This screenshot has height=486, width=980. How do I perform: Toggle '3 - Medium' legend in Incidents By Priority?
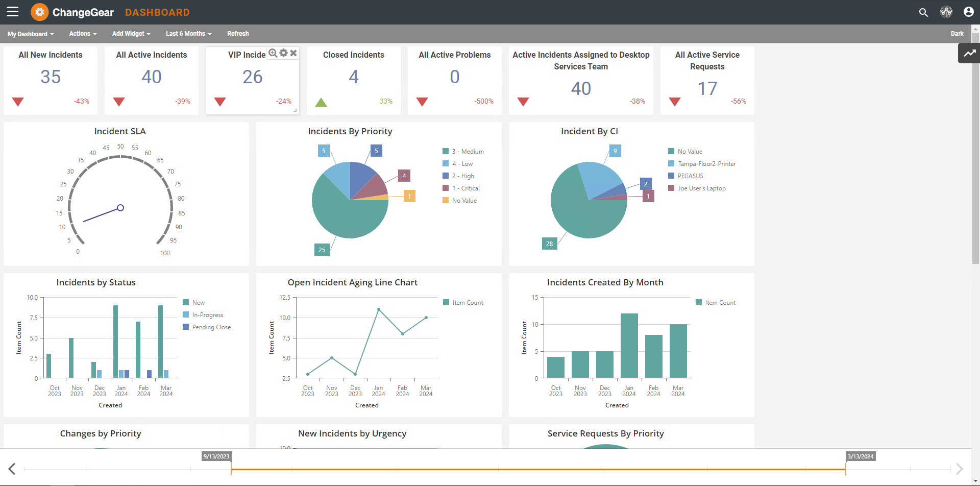pyautogui.click(x=467, y=152)
